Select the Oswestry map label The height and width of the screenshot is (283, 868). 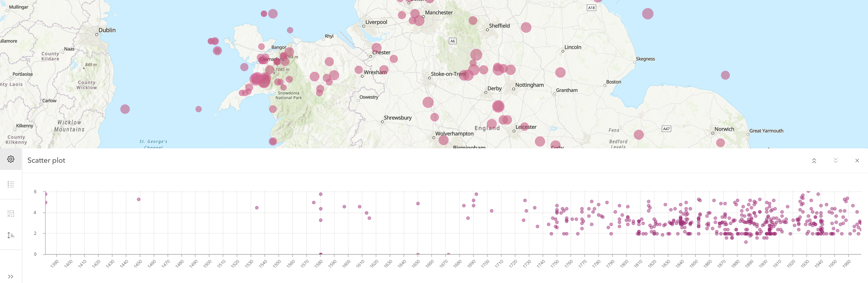369,97
